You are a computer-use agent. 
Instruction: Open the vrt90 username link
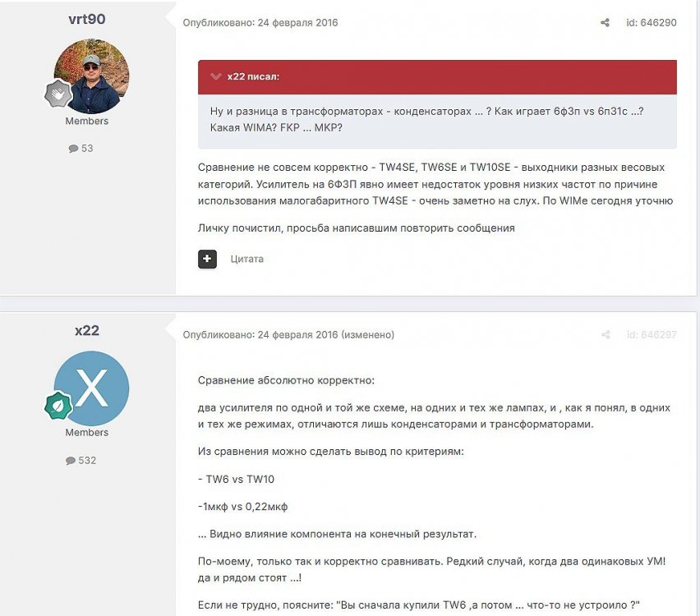click(87, 19)
